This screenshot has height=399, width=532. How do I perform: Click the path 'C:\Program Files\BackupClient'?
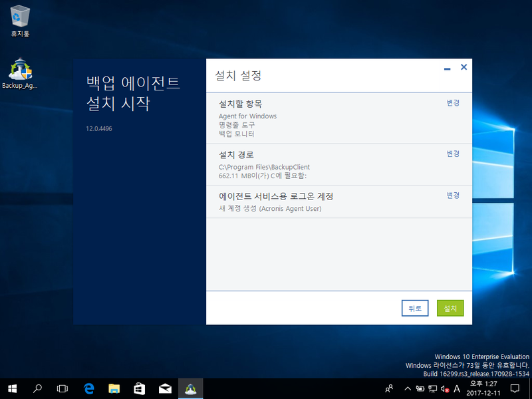coord(264,167)
